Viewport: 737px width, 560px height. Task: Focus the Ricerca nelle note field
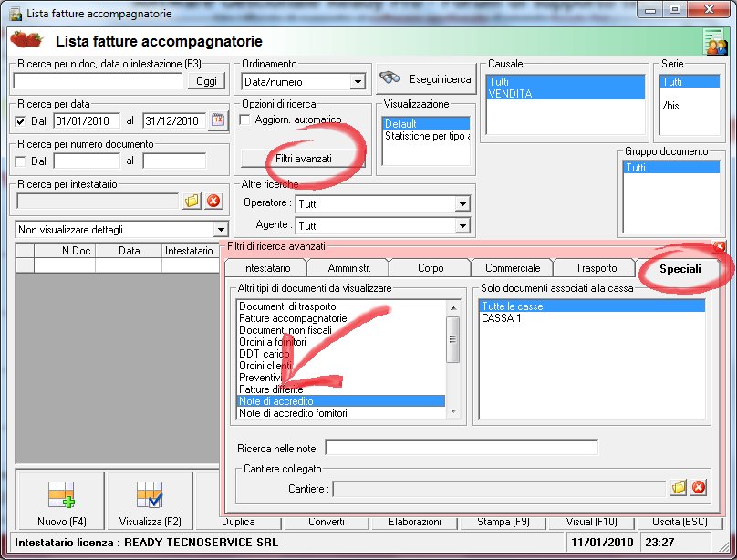click(x=462, y=448)
